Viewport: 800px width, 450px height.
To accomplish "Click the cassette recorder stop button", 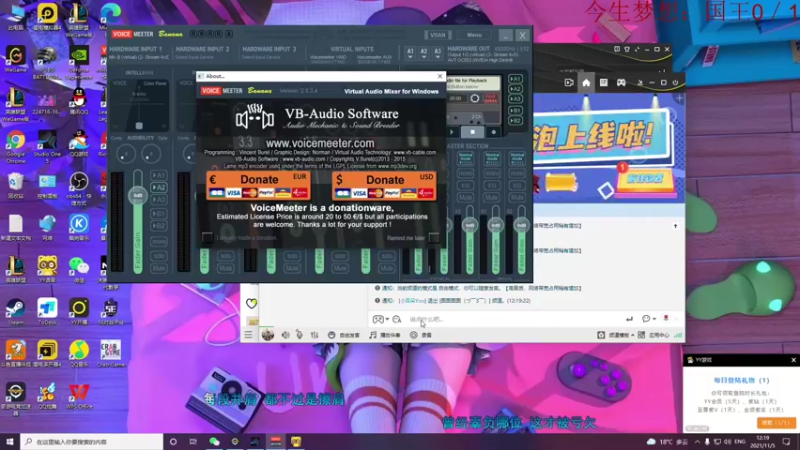I will [x=472, y=132].
